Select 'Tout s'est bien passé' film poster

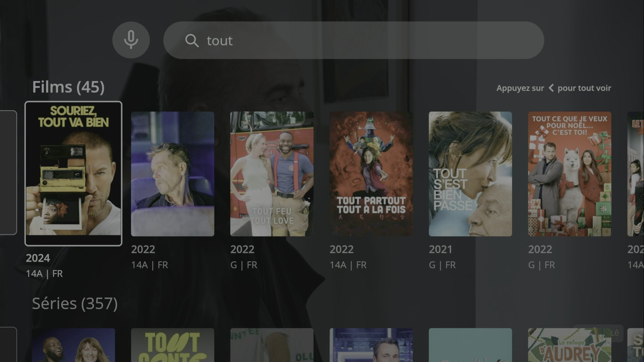[470, 174]
